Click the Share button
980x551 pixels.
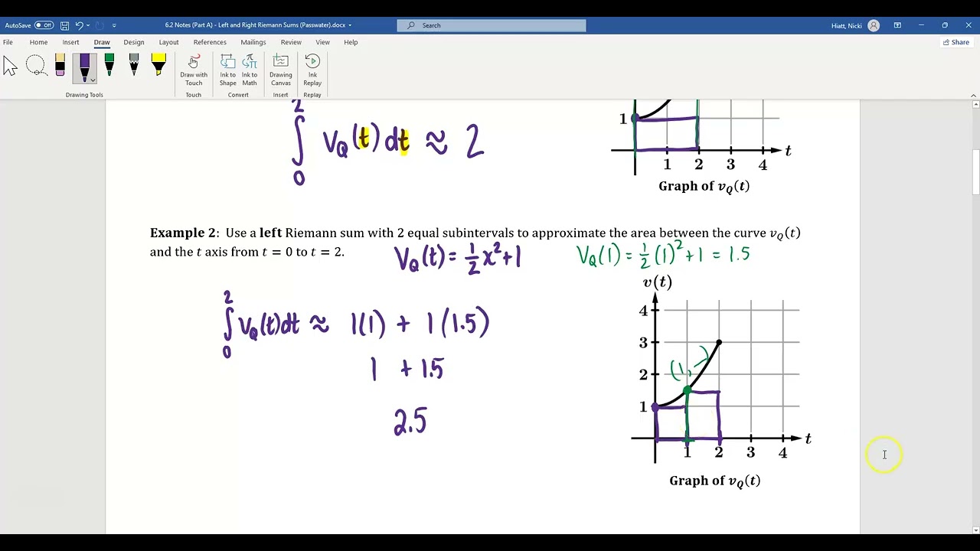click(956, 42)
